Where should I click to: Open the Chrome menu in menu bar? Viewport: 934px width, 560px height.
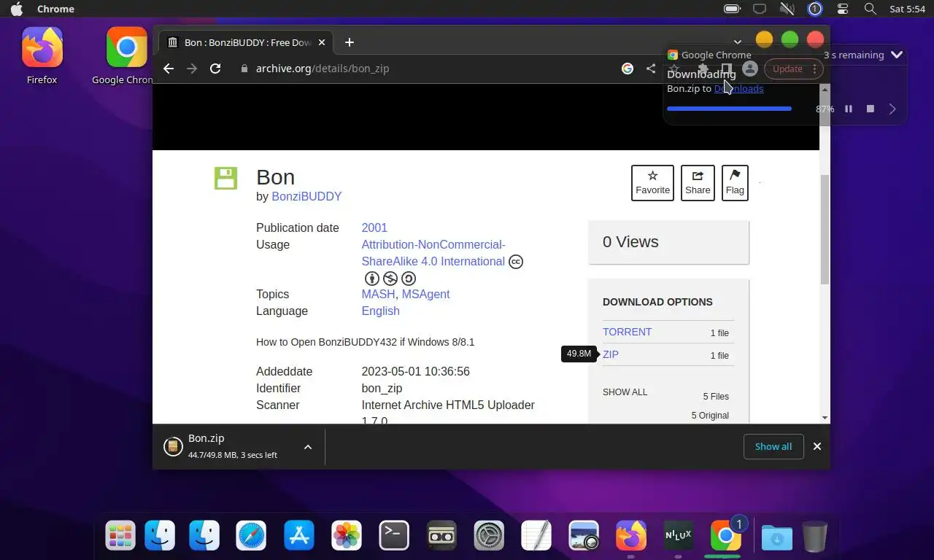[x=55, y=9]
